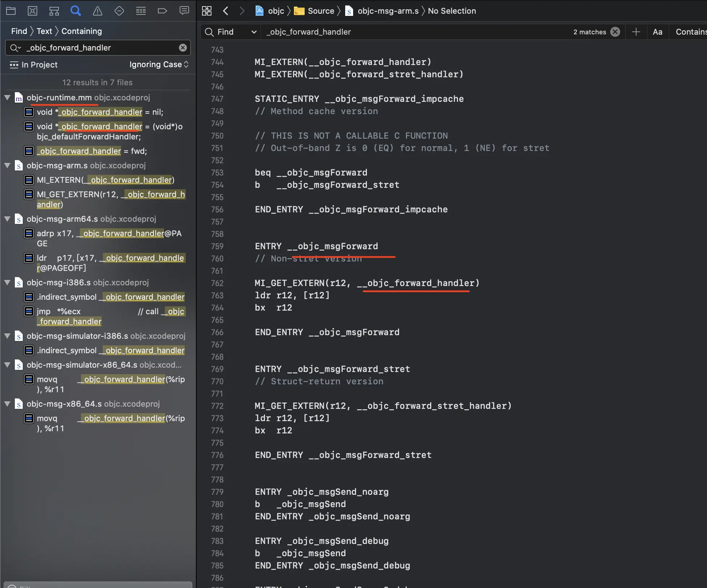Select the Find navigator magnifier icon
707x588 pixels.
76,11
